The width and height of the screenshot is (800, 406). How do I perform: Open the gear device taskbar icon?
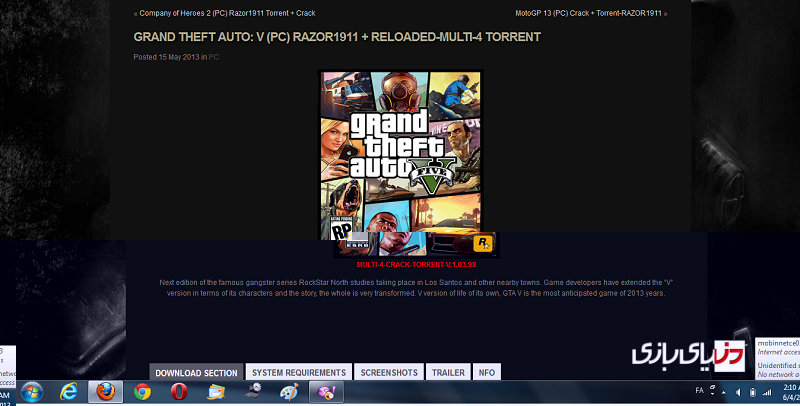pyautogui.click(x=253, y=391)
